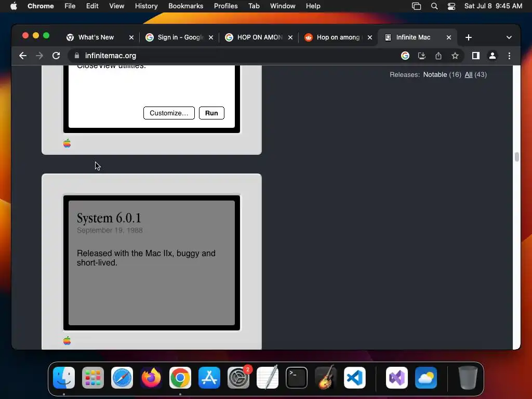Click the site lock icon
The height and width of the screenshot is (399, 532).
(77, 56)
